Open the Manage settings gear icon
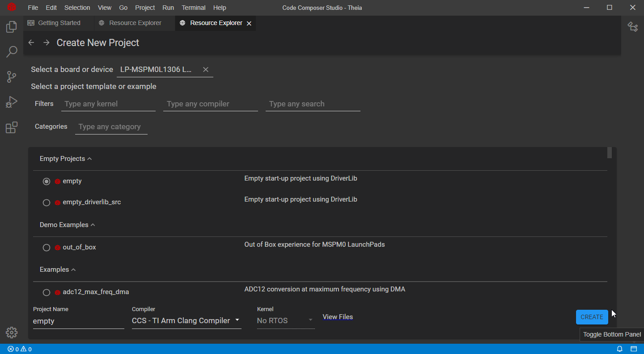This screenshot has width=644, height=354. click(12, 333)
